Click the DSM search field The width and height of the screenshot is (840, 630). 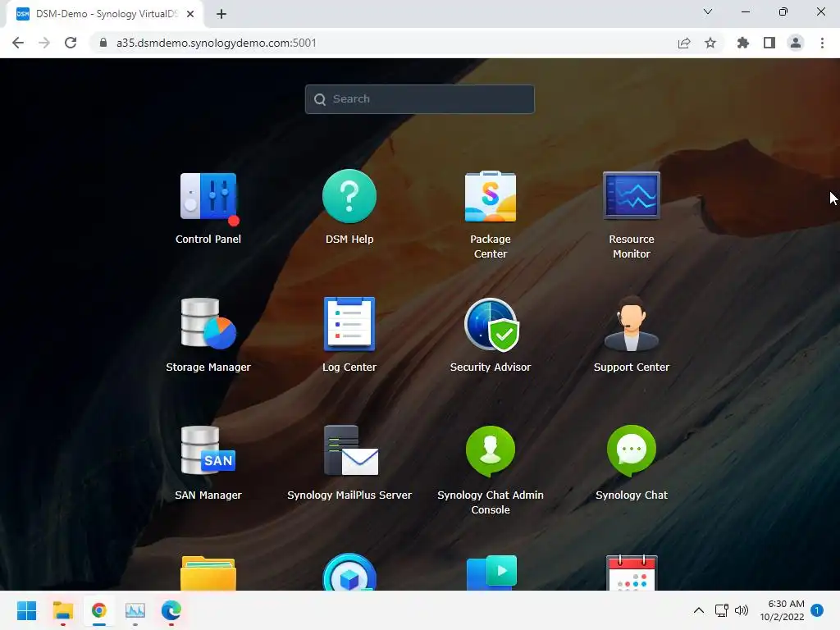(x=419, y=99)
